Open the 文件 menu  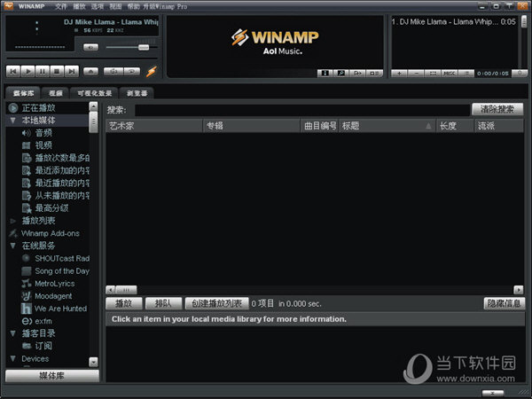pos(60,6)
